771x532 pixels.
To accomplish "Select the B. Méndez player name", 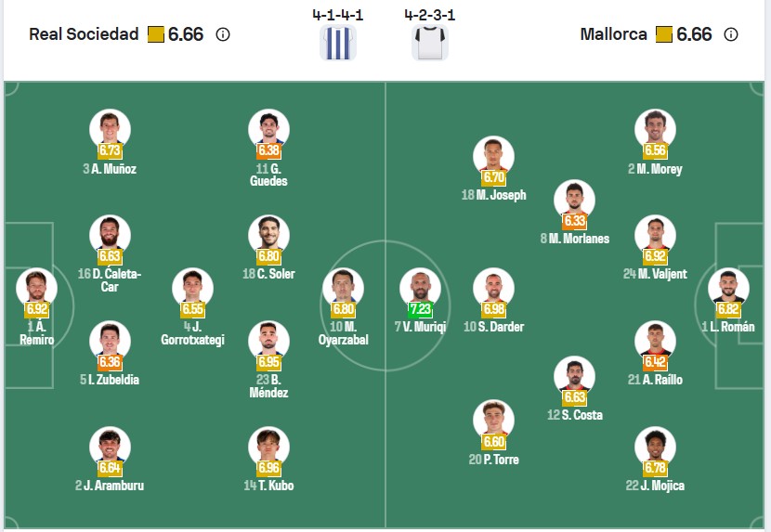I will click(268, 386).
